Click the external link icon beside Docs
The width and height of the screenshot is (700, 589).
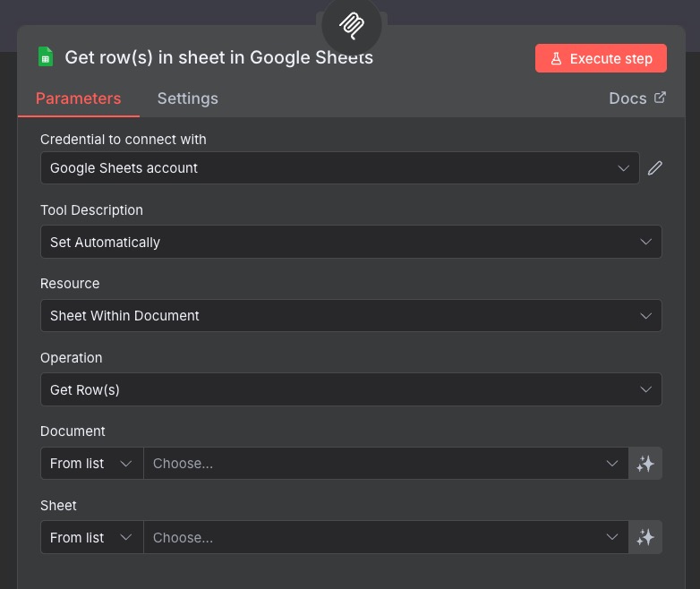[661, 98]
